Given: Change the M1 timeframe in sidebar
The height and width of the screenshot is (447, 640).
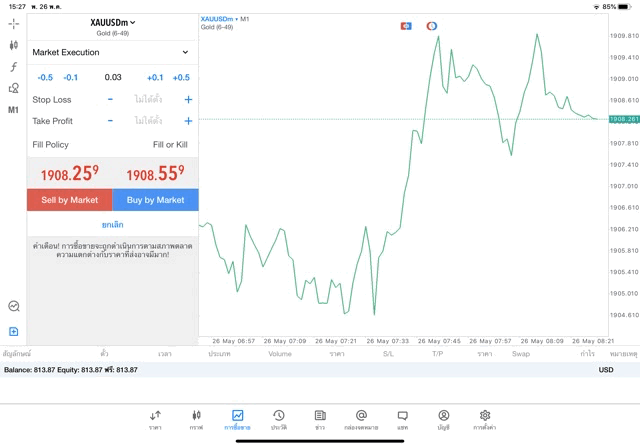Looking at the screenshot, I should [x=13, y=110].
